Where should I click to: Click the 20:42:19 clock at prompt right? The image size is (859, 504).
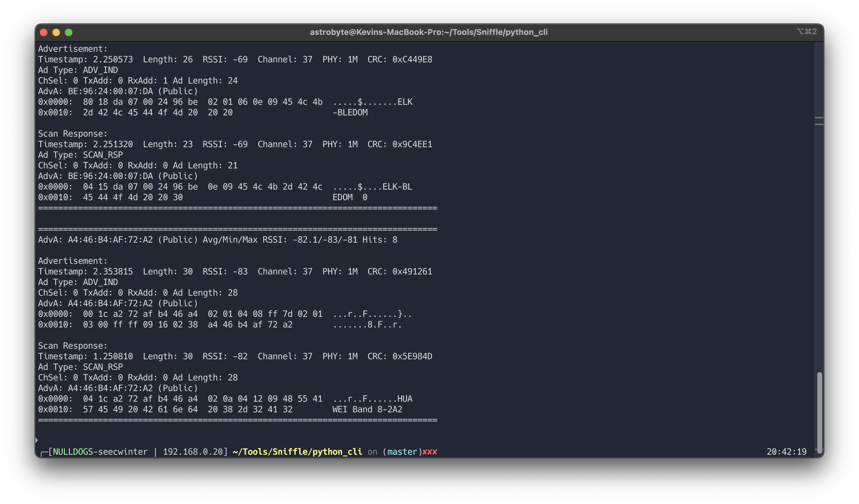click(x=786, y=452)
